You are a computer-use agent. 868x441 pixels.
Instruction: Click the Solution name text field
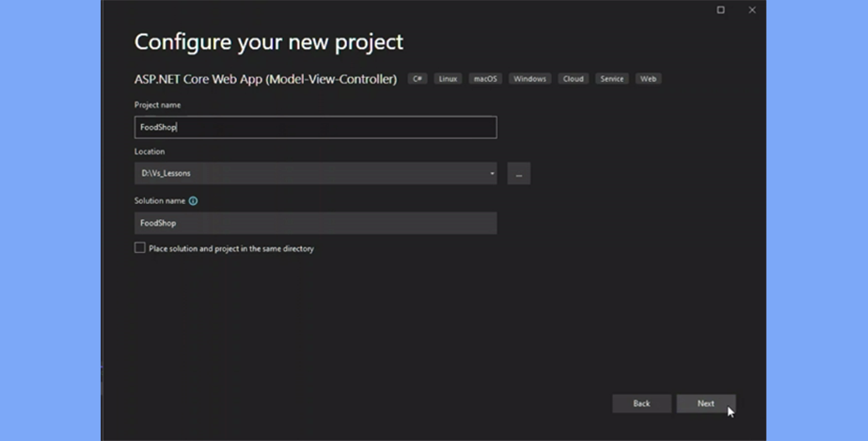(316, 223)
